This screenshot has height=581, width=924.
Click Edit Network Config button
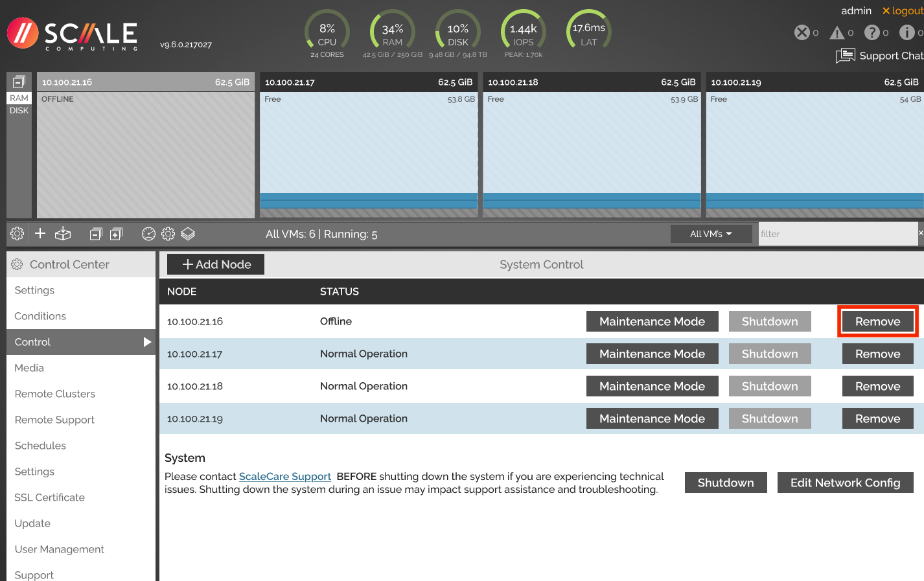(846, 483)
